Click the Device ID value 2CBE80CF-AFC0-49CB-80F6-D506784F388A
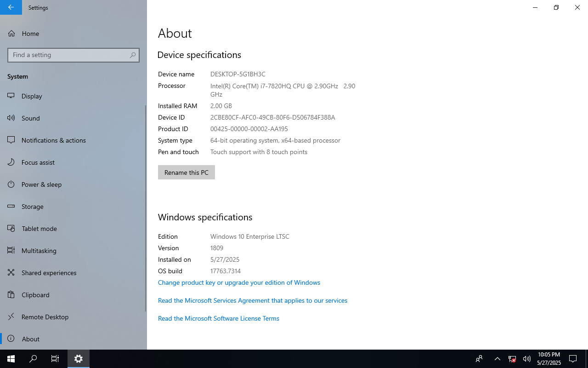 [x=273, y=117]
